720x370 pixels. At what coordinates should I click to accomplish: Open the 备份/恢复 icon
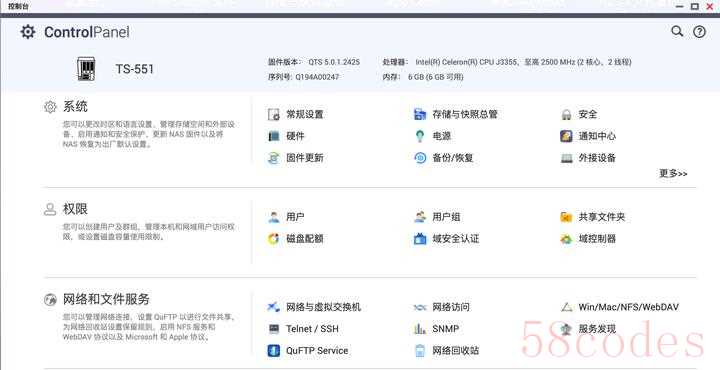420,158
